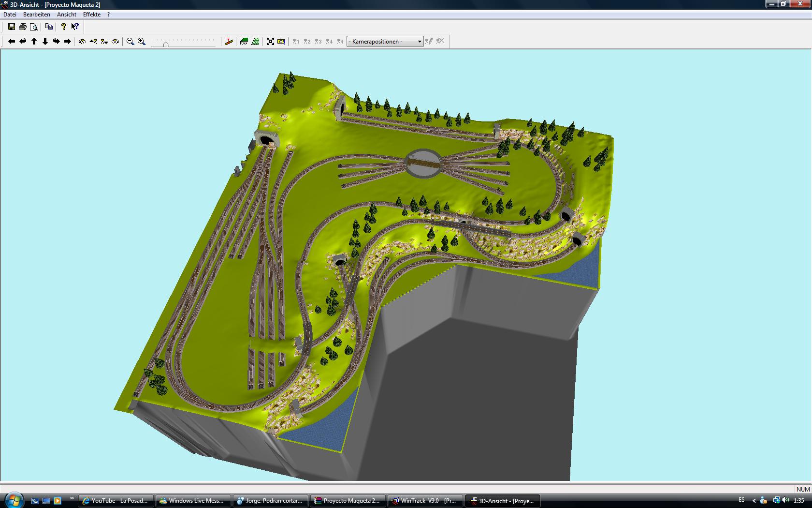This screenshot has height=508, width=812.
Task: Expand the quick launch chevron
Action: tap(72, 498)
